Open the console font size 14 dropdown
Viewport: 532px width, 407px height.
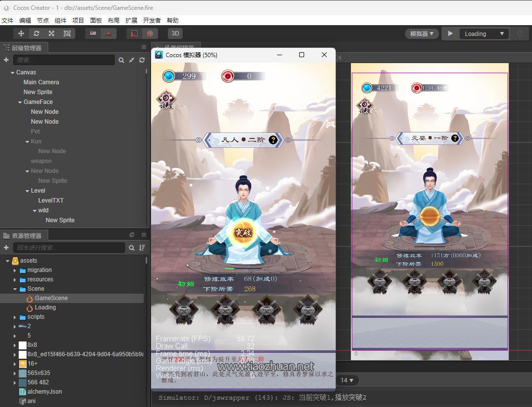(347, 380)
